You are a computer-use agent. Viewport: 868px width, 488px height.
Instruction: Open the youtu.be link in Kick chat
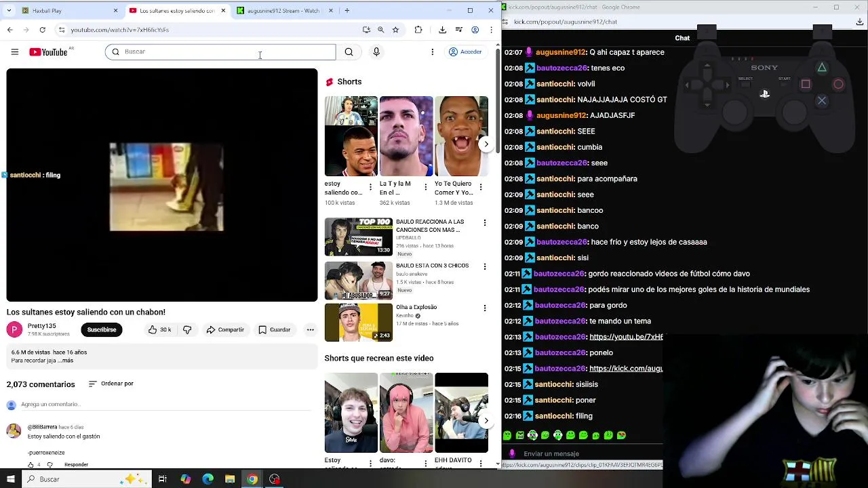tap(626, 337)
